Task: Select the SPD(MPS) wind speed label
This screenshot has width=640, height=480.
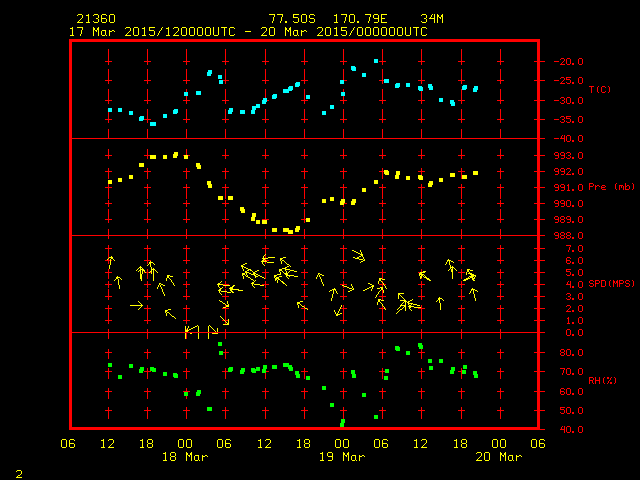Action: click(x=611, y=284)
